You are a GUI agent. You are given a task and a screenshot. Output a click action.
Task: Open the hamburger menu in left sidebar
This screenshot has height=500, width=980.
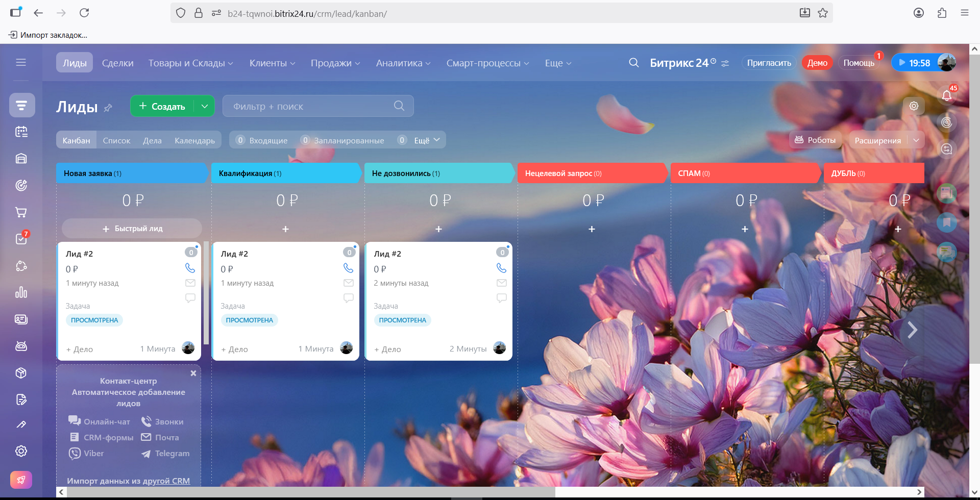click(x=21, y=62)
